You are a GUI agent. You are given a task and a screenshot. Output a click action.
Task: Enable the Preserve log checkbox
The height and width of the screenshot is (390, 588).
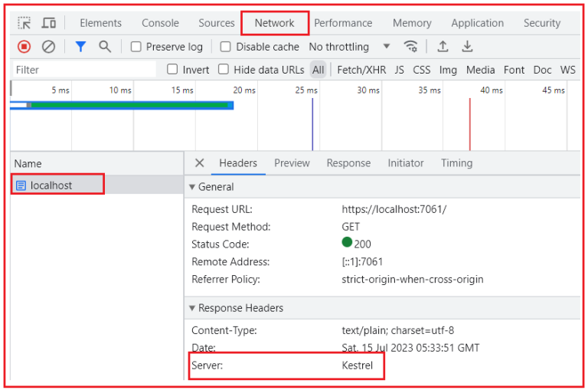tap(136, 47)
